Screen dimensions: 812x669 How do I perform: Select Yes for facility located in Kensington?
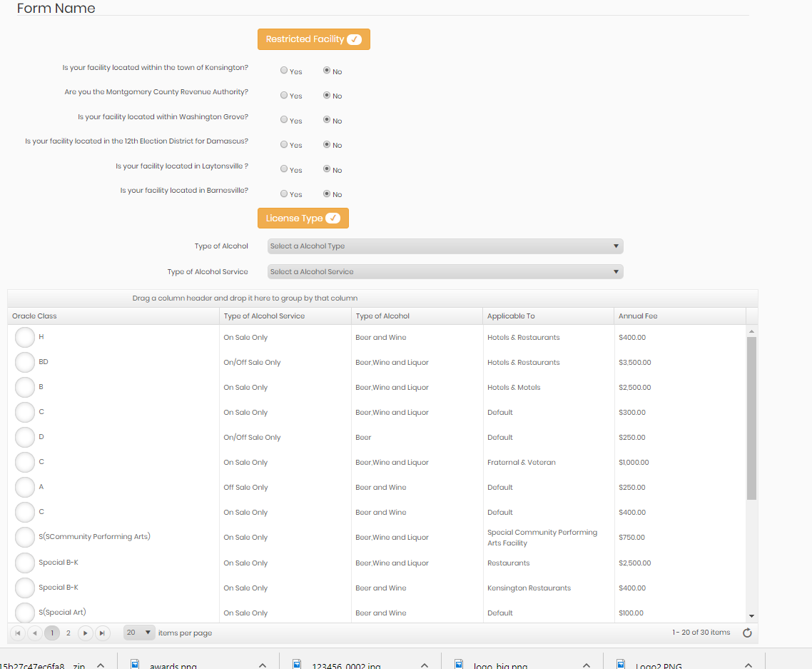click(x=284, y=71)
